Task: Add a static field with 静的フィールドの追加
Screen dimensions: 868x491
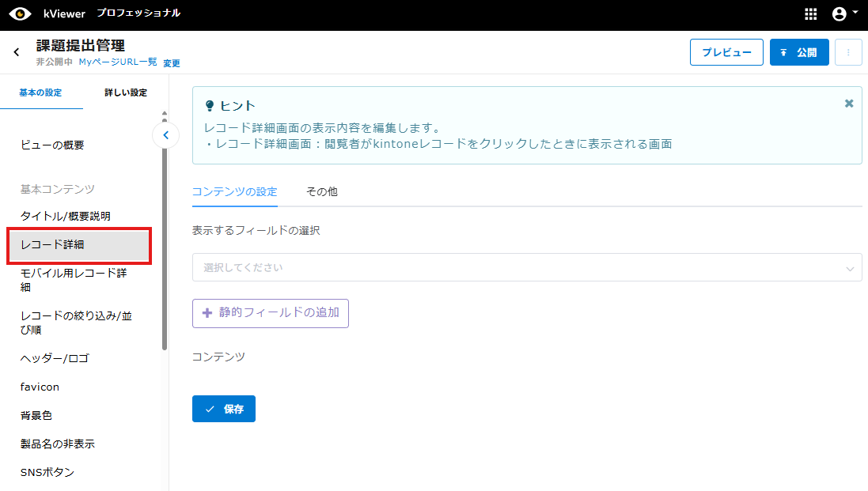Action: point(270,313)
